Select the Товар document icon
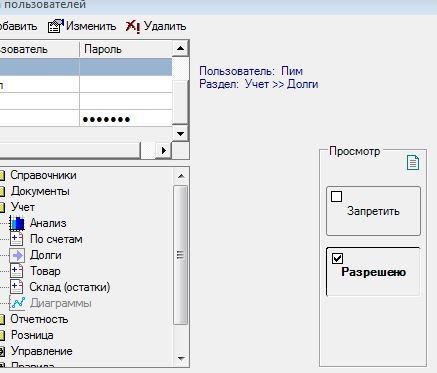The image size is (437, 373). [17, 271]
